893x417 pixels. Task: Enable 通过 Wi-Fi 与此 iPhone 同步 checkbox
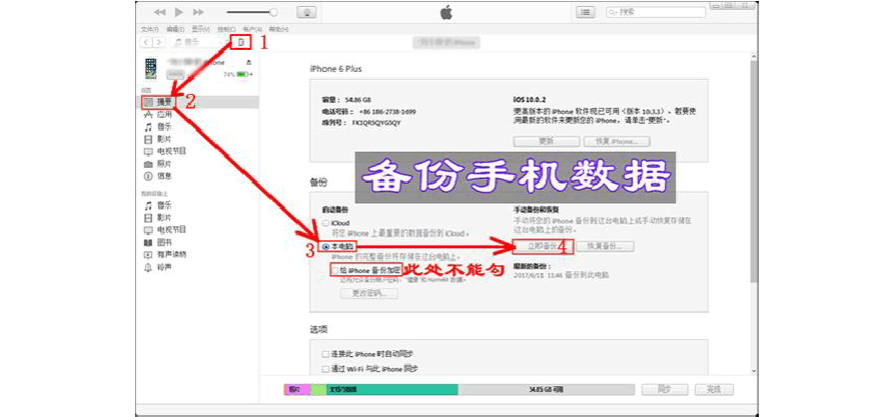326,369
